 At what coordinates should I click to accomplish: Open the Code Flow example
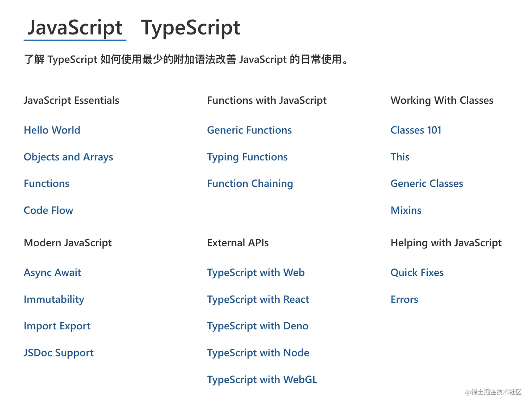click(49, 210)
